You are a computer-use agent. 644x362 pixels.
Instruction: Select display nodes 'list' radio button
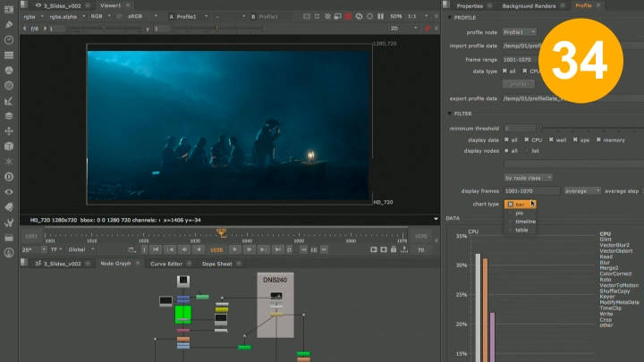(527, 151)
